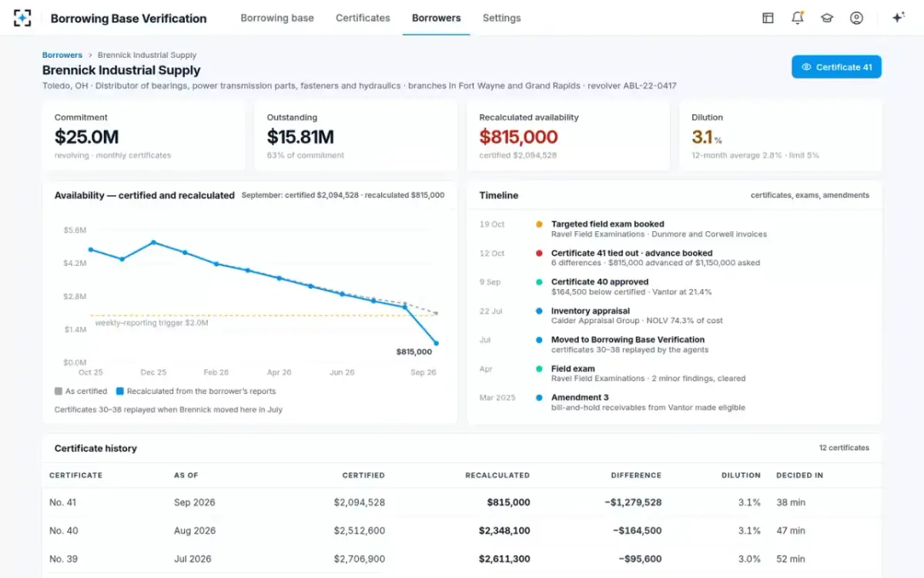The height and width of the screenshot is (578, 924).
Task: Select the $815,000 chart end point
Action: pyautogui.click(x=436, y=343)
